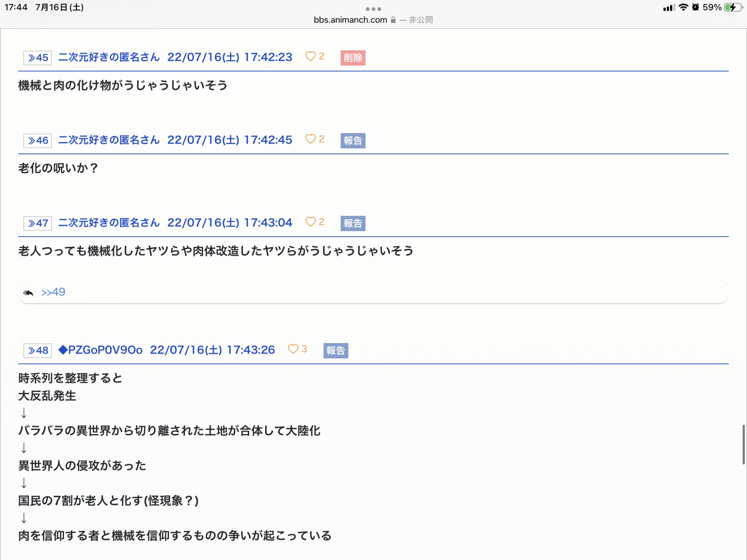Image resolution: width=747 pixels, height=560 pixels.
Task: Tap the battery indicator in the status bar
Action: (732, 7)
